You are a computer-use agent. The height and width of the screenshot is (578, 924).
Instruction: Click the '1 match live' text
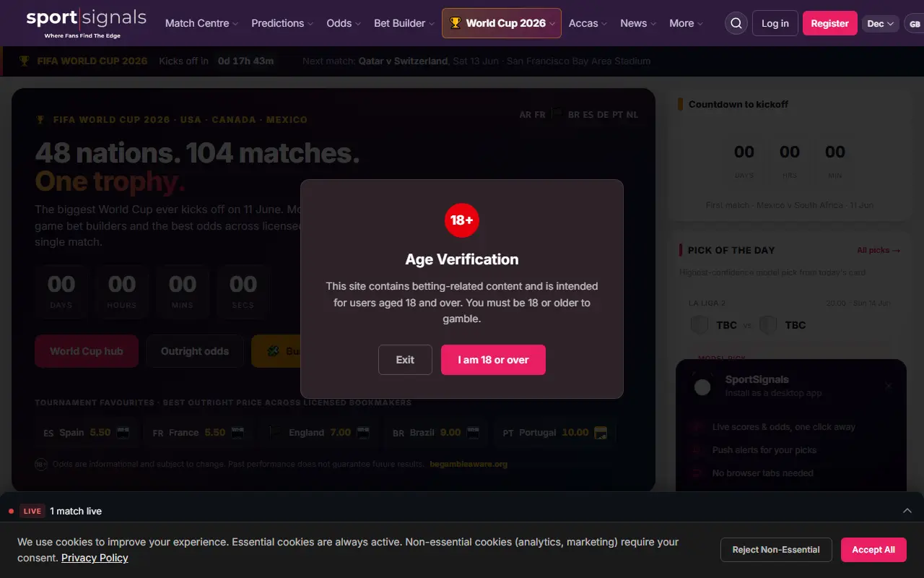(76, 511)
